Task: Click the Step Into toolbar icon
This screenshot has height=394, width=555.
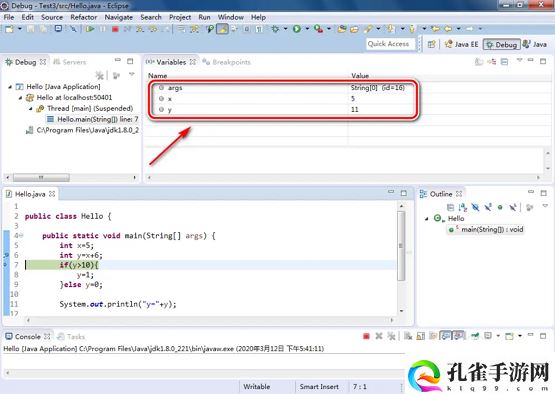Action: click(140, 29)
